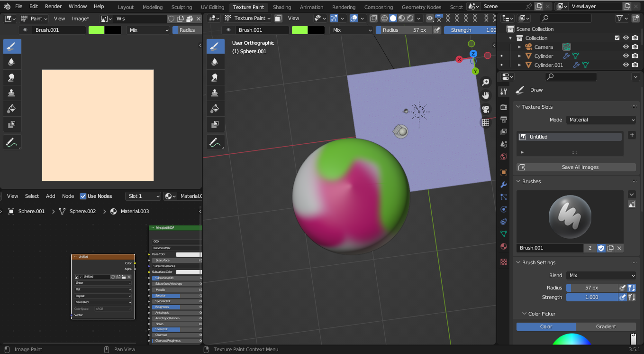Open the Texture properties tab
Image resolution: width=644 pixels, height=354 pixels.
point(504,262)
